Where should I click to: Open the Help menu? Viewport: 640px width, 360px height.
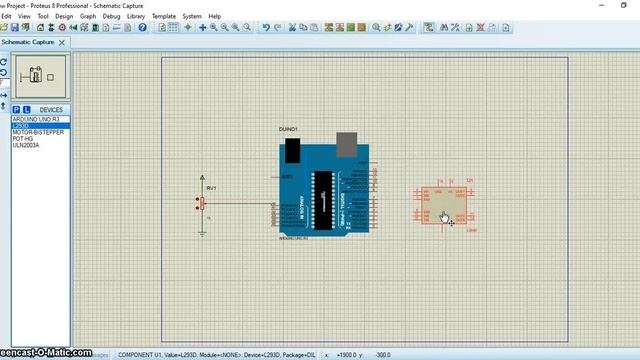point(215,16)
